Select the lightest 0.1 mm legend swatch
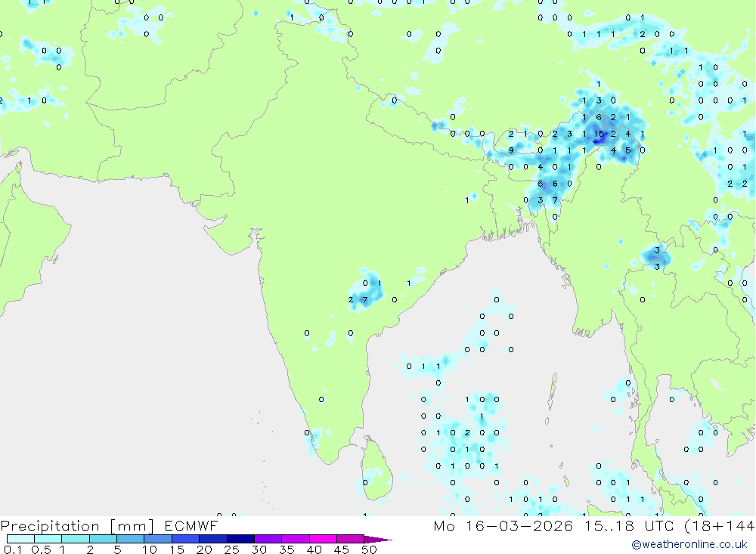 click(20, 539)
